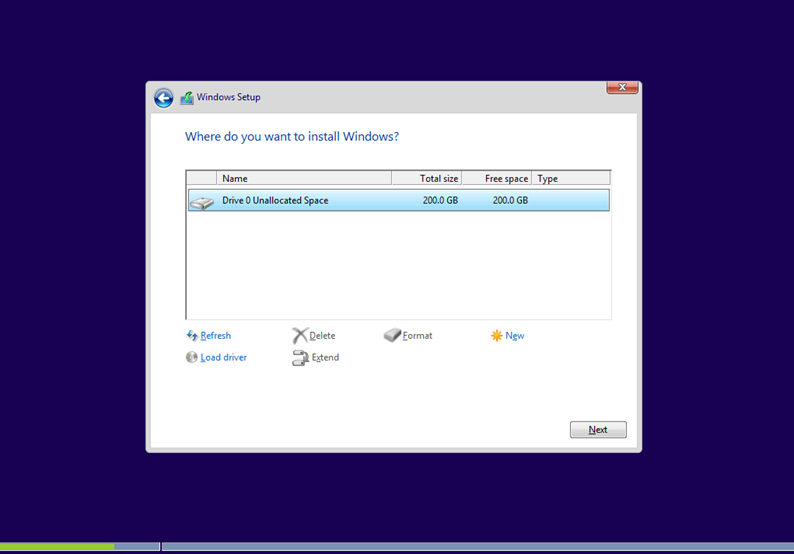This screenshot has width=794, height=554.
Task: Refresh the drive list
Action: (x=216, y=335)
